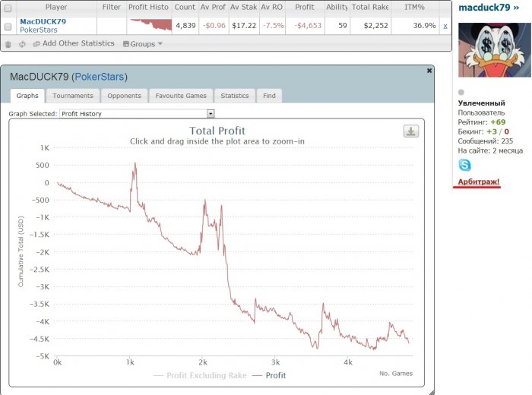Open Graph Selected Profit History dropdown
Viewport: 532px width, 395px height.
pyautogui.click(x=137, y=114)
